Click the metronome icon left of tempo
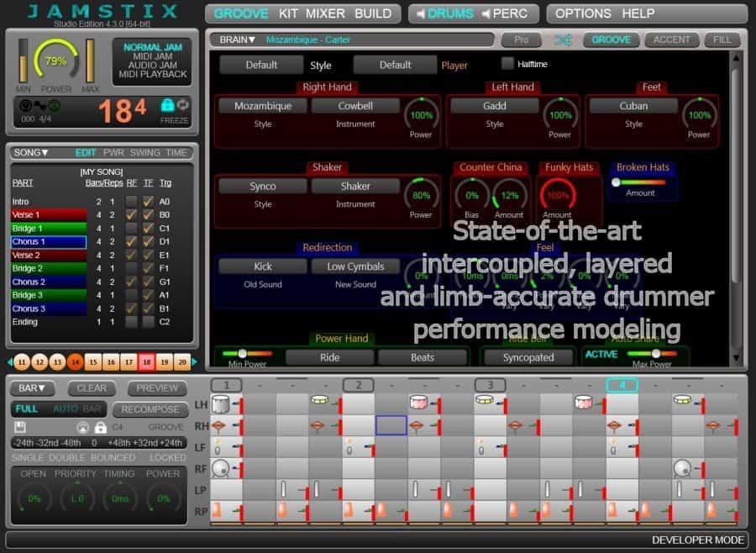Screen dimensions: 756x553 pyautogui.click(x=25, y=106)
